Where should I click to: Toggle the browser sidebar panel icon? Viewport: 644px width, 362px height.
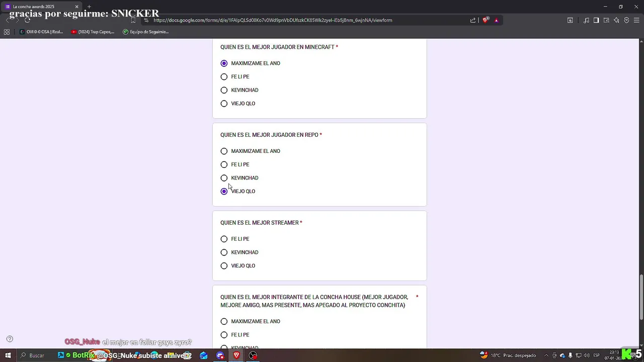[x=596, y=20]
